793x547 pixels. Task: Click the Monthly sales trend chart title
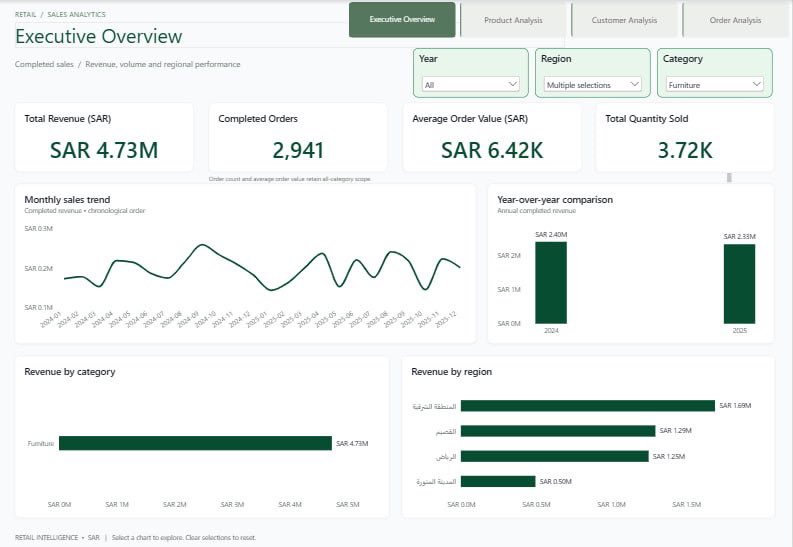[x=67, y=200]
